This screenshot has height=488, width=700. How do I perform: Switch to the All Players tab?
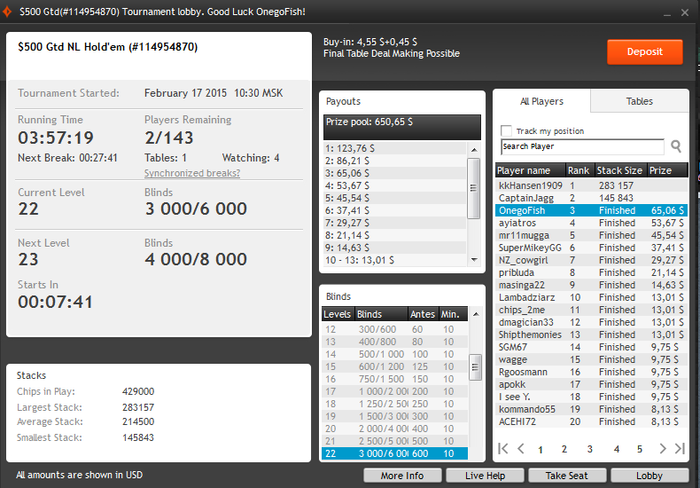point(542,101)
